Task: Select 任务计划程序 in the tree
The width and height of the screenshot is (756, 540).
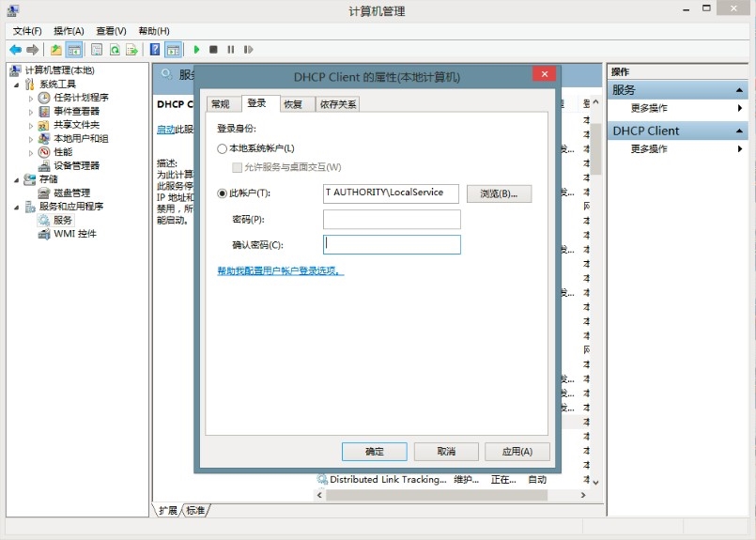Action: (x=81, y=98)
